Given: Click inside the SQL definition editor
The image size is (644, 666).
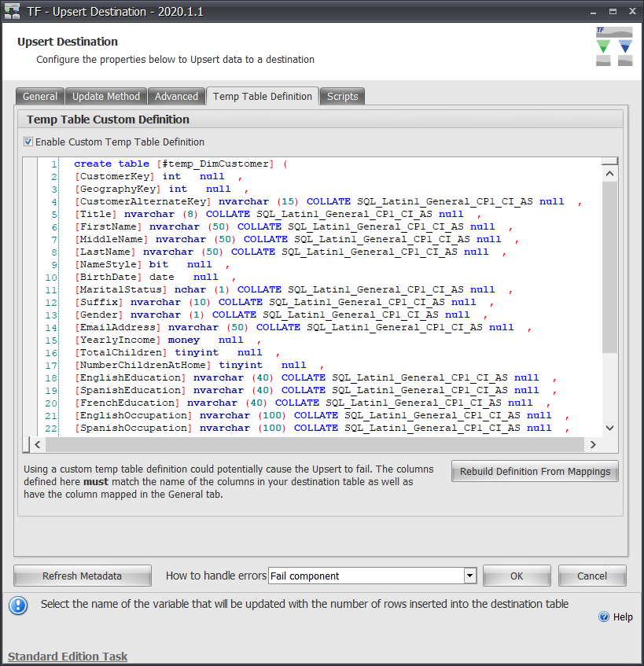Looking at the screenshot, I should click(x=315, y=299).
